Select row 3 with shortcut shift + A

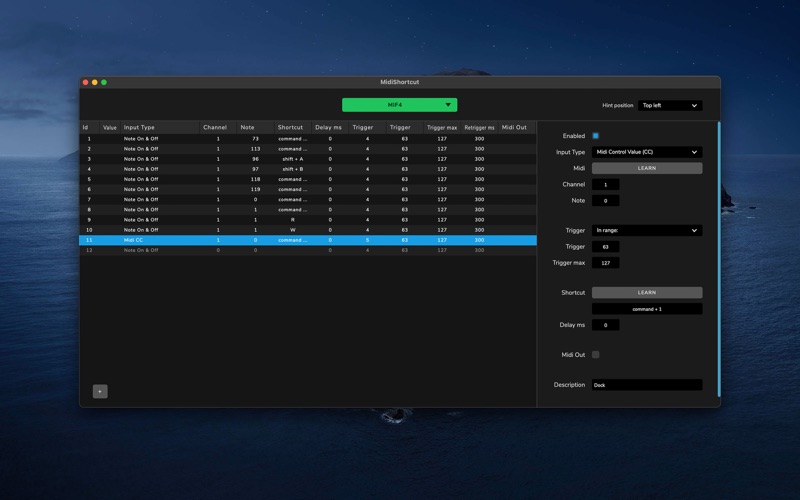pyautogui.click(x=308, y=159)
